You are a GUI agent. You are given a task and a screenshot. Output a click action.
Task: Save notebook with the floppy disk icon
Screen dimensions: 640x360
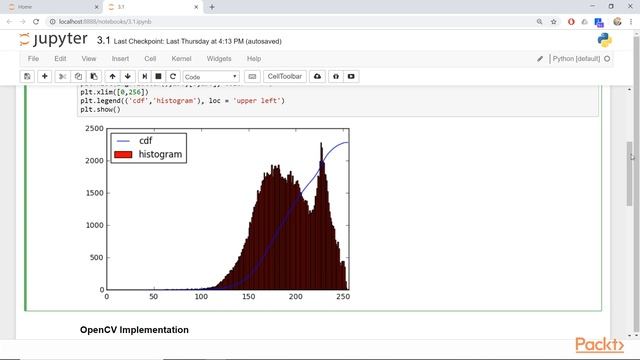point(27,76)
